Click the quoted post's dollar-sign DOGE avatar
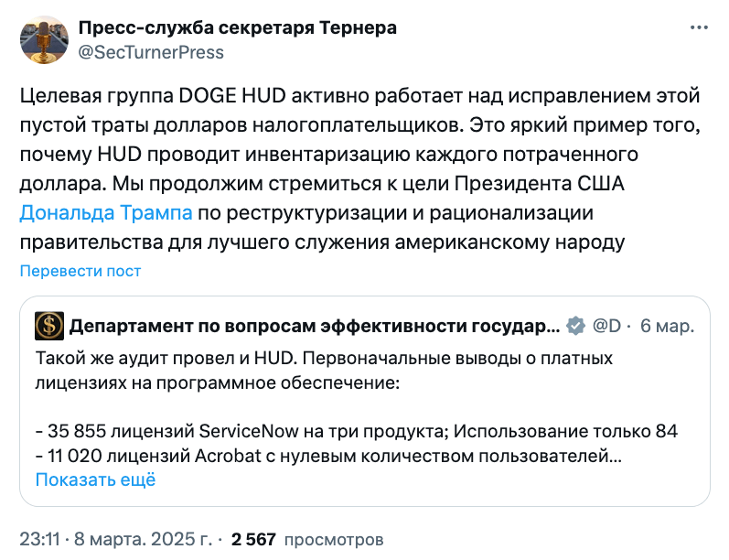The width and height of the screenshot is (729, 560). [49, 326]
